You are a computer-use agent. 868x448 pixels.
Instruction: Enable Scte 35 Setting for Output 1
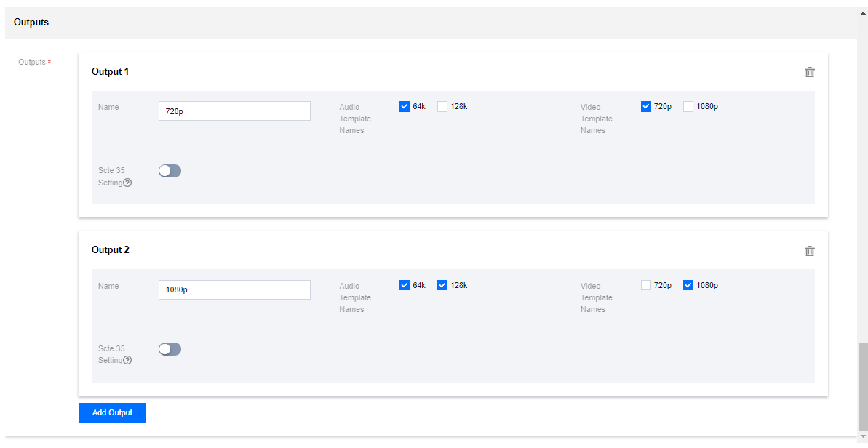170,171
